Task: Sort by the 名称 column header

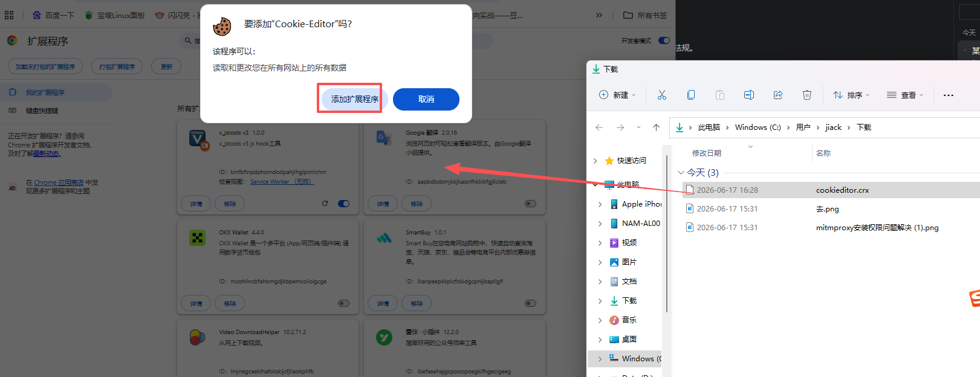Action: [x=823, y=153]
